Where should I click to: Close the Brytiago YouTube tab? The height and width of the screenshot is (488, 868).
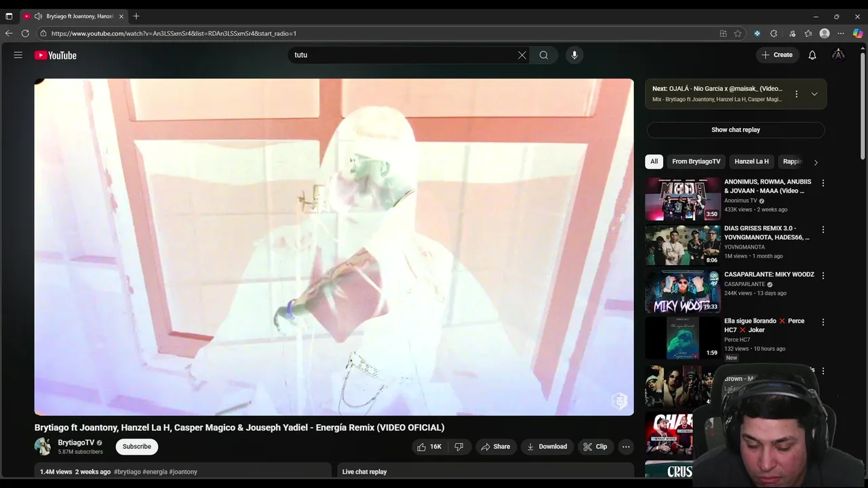click(121, 16)
